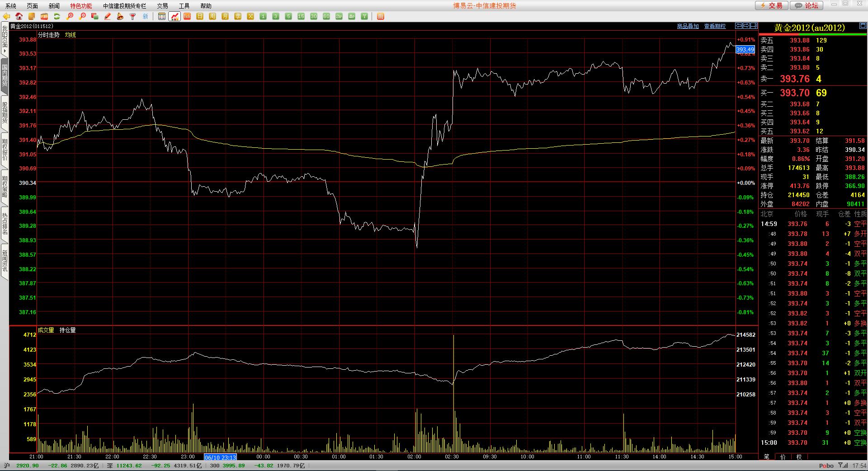Click the yellow back arrow icon
This screenshot has width=868, height=471.
6,16
